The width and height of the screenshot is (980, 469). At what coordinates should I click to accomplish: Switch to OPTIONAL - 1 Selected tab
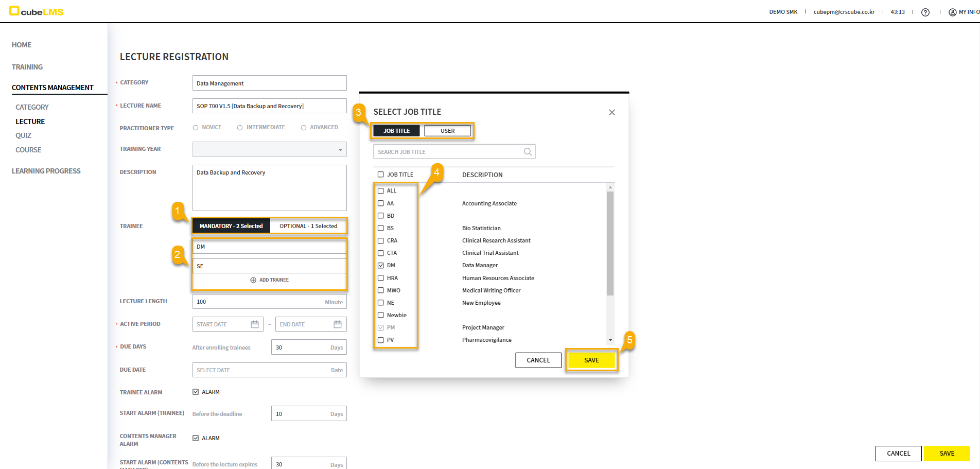308,226
